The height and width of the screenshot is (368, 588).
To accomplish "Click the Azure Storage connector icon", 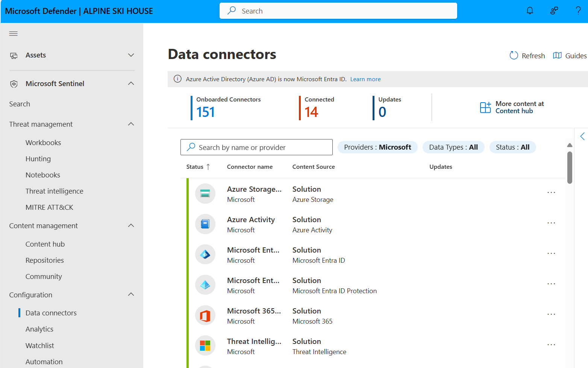I will pos(205,193).
